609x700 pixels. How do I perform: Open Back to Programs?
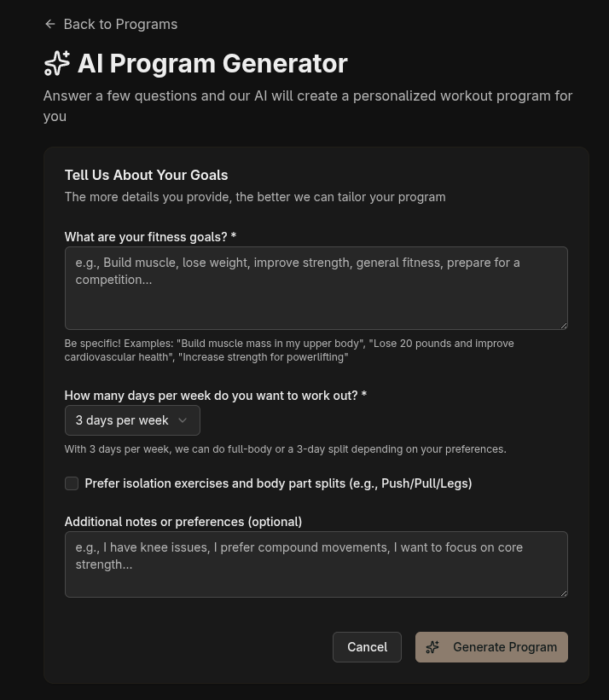click(110, 24)
